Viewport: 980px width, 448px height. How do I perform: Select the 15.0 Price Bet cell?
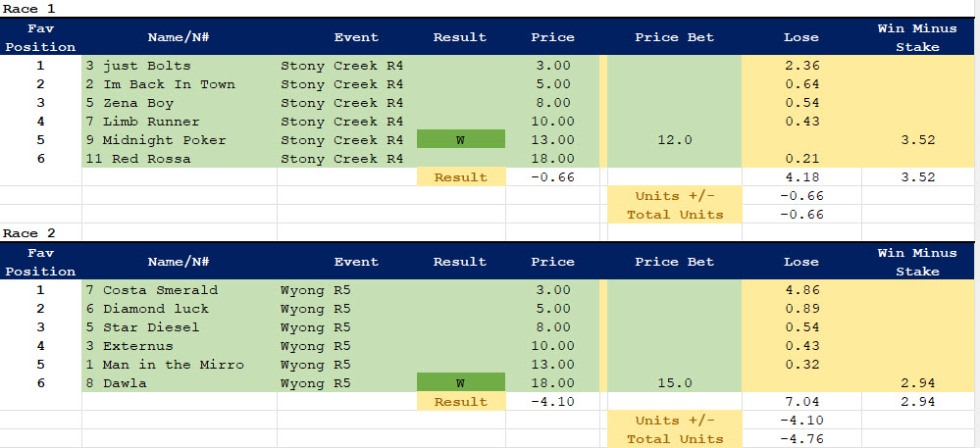[674, 383]
